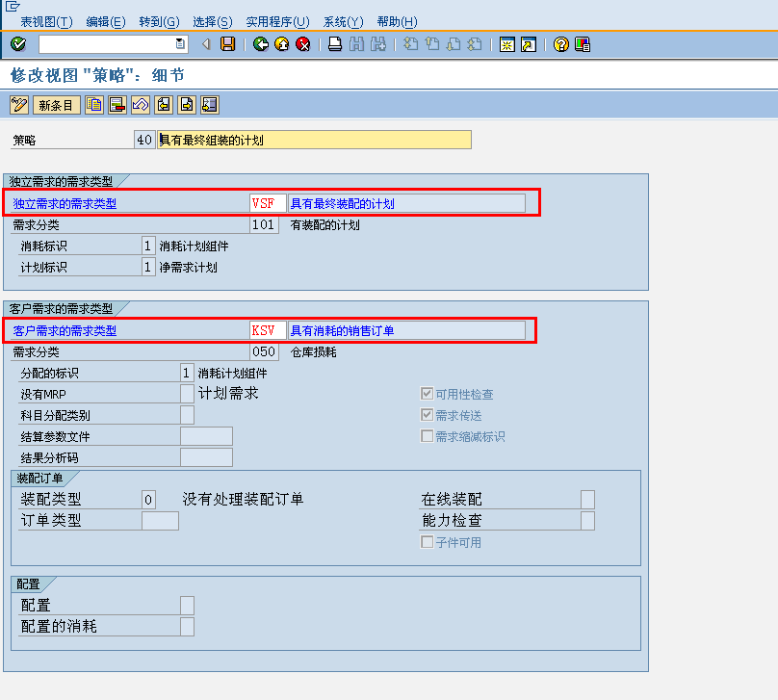Screen dimensions: 778x700
Task: Exit using the yellow up-arrow icon
Action: pyautogui.click(x=282, y=44)
